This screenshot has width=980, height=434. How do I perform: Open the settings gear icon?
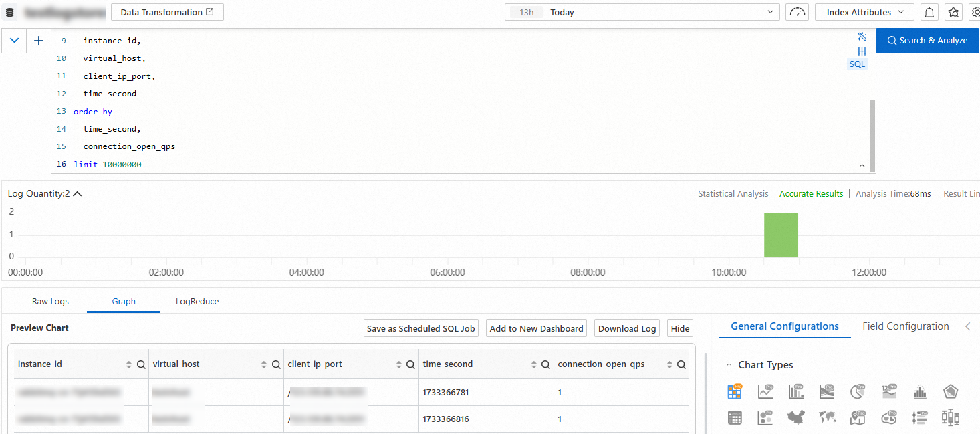[x=975, y=12]
